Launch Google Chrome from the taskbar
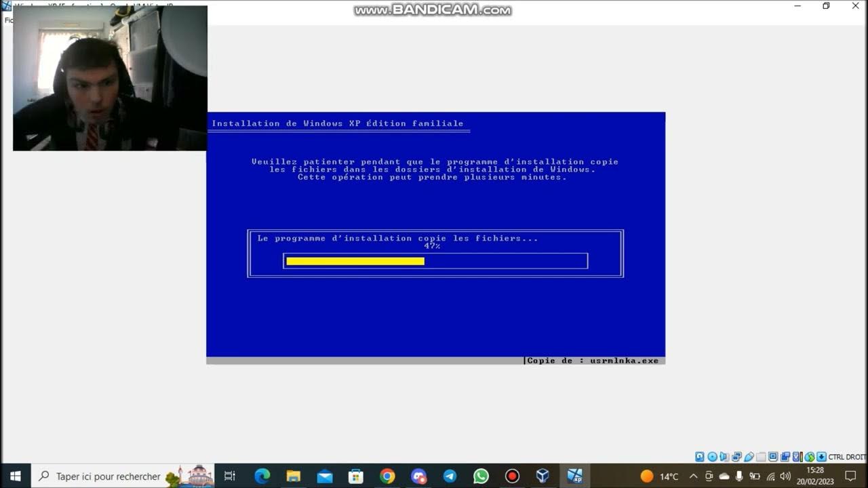This screenshot has height=488, width=868. 387,476
